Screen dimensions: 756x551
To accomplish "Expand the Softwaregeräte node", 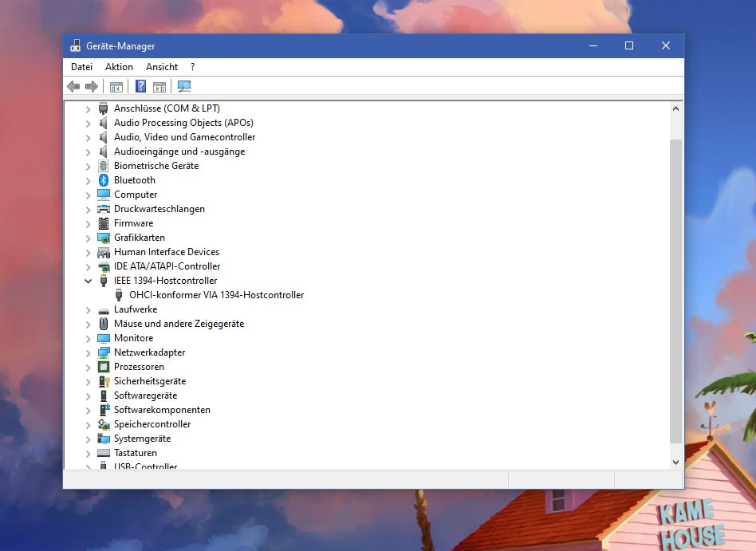I will [x=88, y=396].
